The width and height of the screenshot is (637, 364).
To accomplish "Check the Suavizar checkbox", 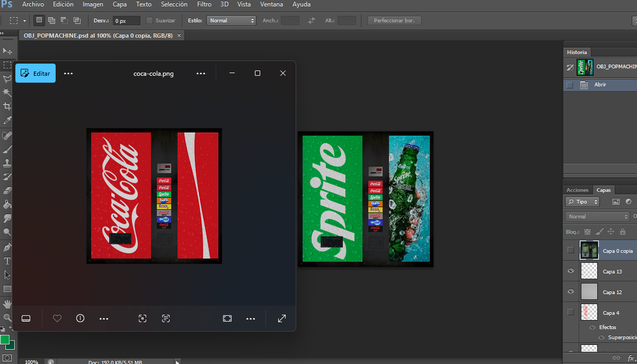I will [149, 21].
